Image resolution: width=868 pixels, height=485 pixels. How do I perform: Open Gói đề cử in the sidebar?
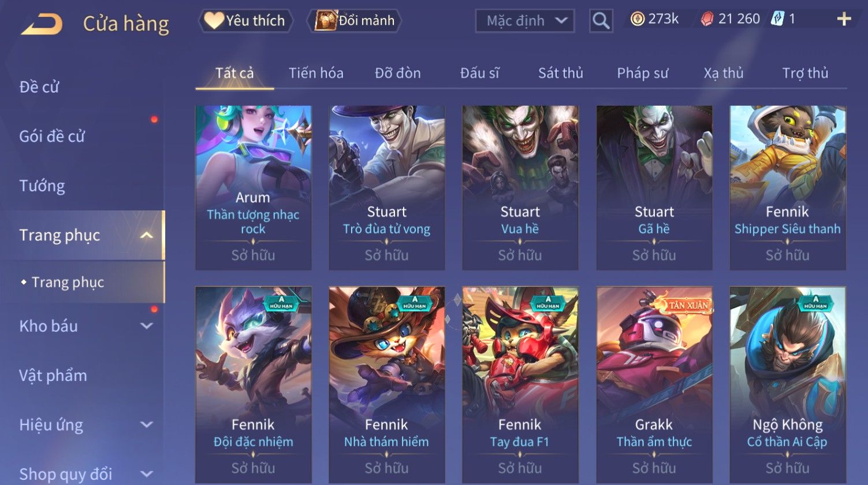click(x=52, y=136)
